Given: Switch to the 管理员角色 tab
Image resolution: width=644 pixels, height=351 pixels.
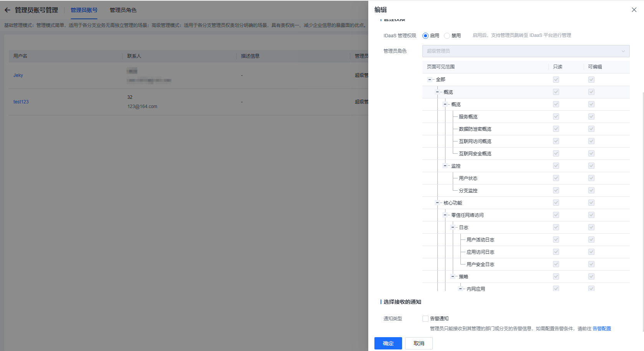Looking at the screenshot, I should [x=123, y=10].
